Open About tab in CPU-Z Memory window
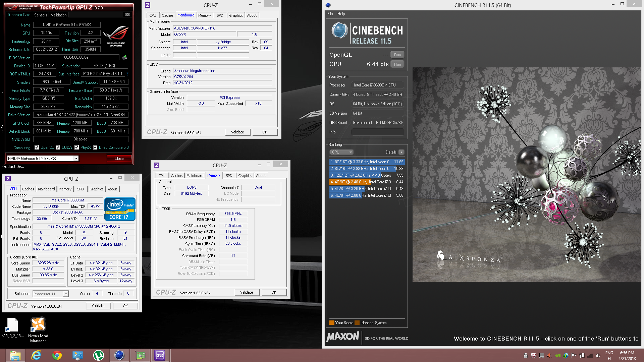This screenshot has height=362, width=644. 261,176
